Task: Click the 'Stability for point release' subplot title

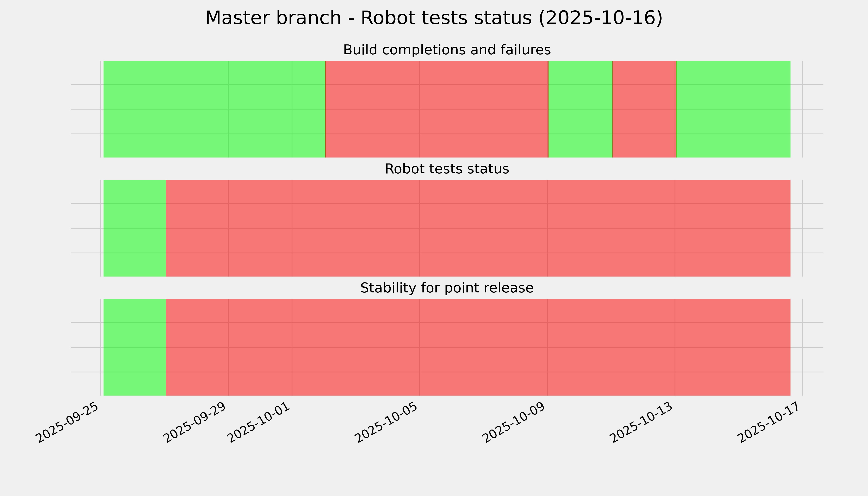Action: [447, 288]
